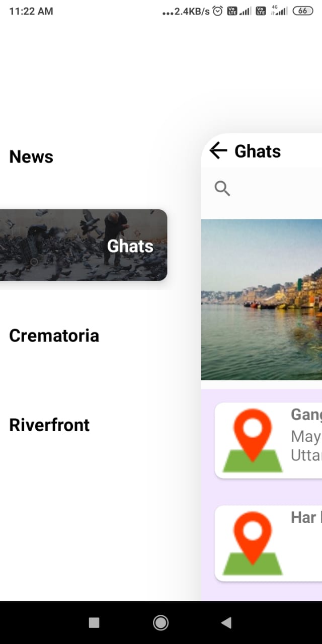Select the highlighted Ghats menu card
This screenshot has height=644, width=322.
pyautogui.click(x=84, y=245)
